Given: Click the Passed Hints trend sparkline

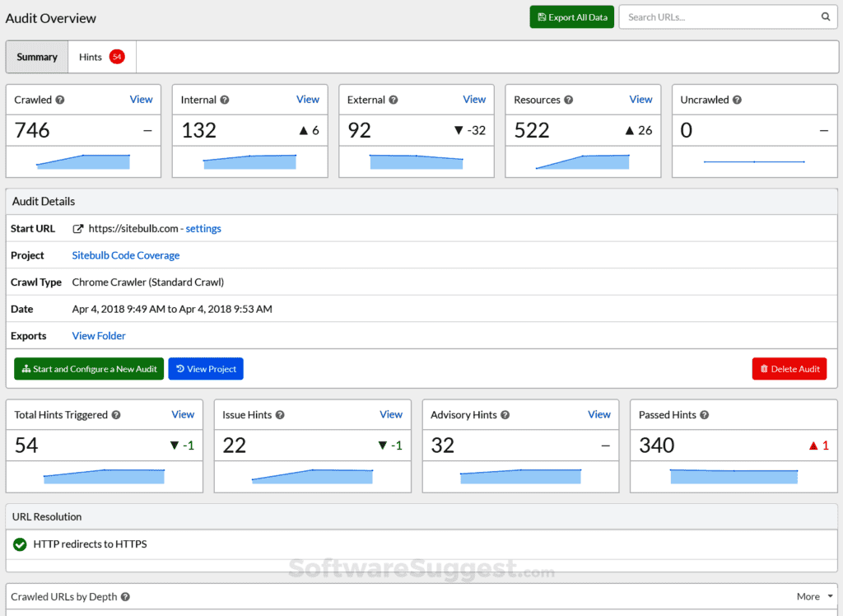Looking at the screenshot, I should point(734,476).
